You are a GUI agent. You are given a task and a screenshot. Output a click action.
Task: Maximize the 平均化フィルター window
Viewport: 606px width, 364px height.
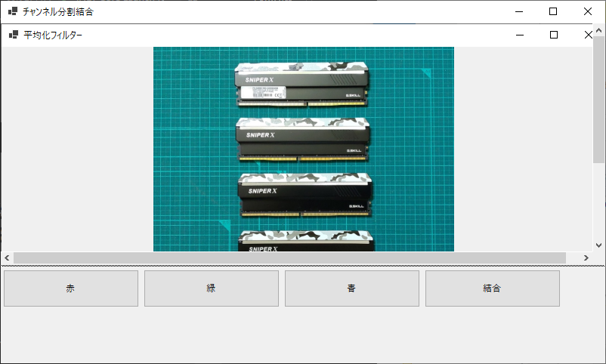(554, 35)
